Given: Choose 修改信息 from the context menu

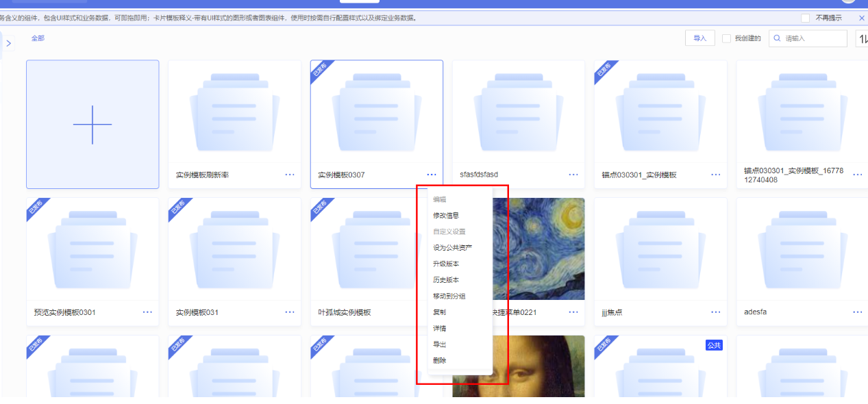Looking at the screenshot, I should click(446, 215).
